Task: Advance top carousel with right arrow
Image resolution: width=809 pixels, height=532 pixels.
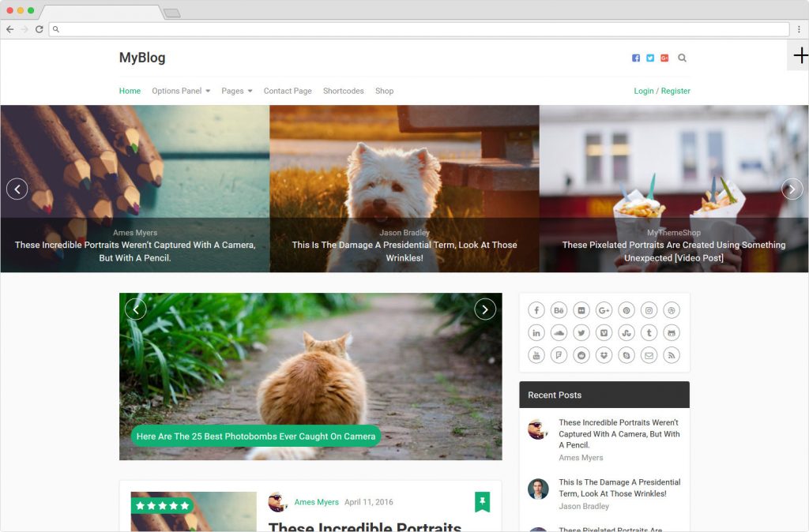Action: [x=792, y=189]
